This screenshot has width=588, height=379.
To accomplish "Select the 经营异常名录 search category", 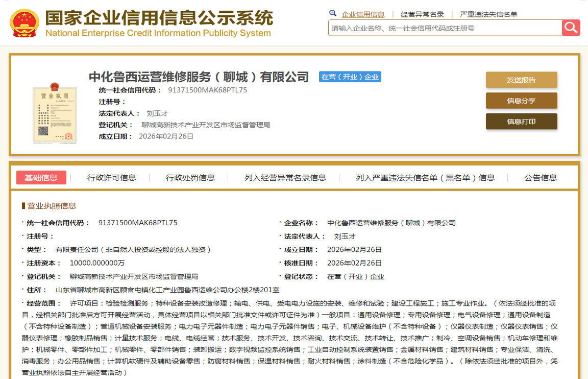I will coord(422,14).
